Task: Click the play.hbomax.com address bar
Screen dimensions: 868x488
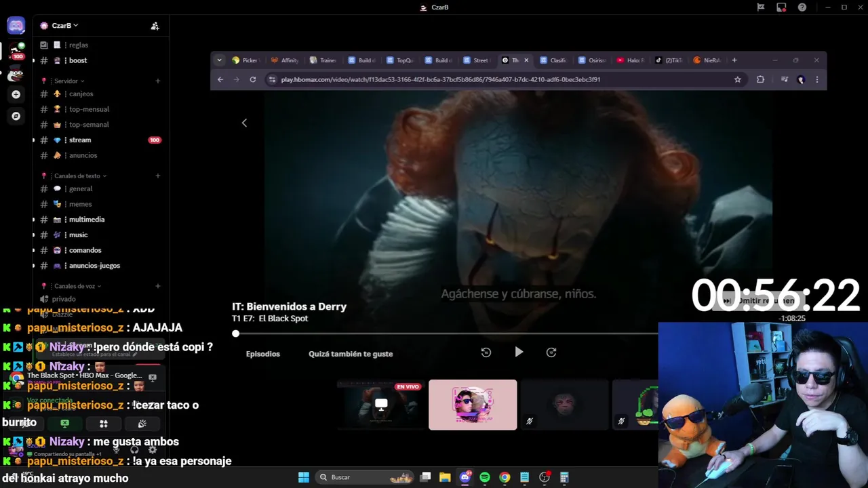Action: (502, 79)
